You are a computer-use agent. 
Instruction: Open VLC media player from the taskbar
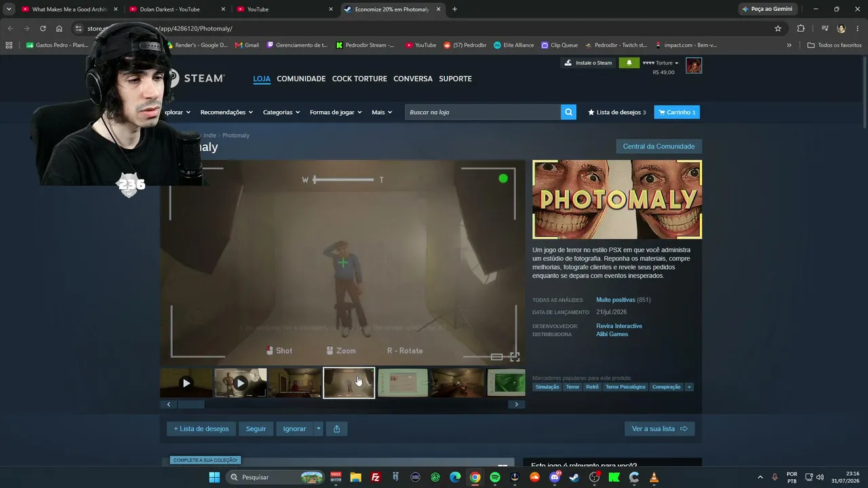(654, 477)
